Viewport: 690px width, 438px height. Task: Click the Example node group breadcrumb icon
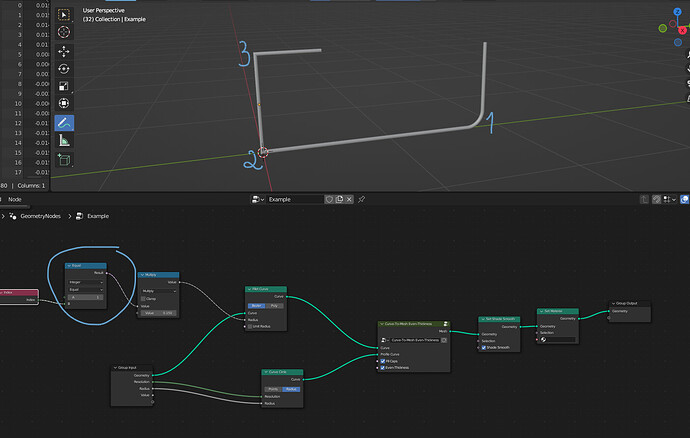click(80, 216)
